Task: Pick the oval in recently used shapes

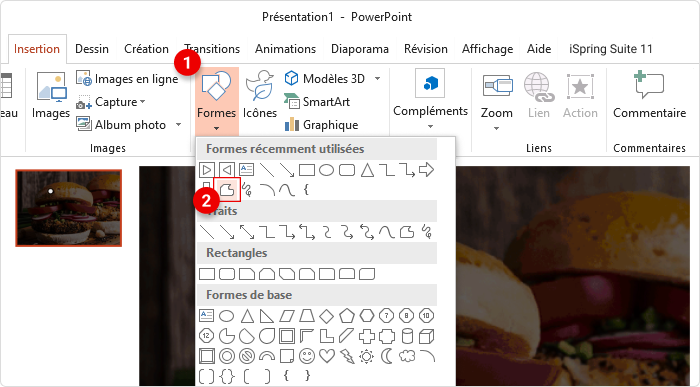Action: 326,170
